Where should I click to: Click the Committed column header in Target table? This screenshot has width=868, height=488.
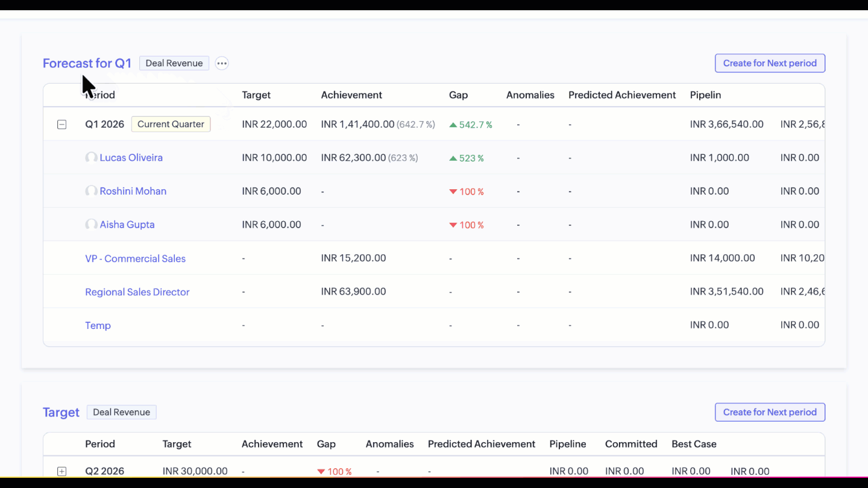[631, 444]
